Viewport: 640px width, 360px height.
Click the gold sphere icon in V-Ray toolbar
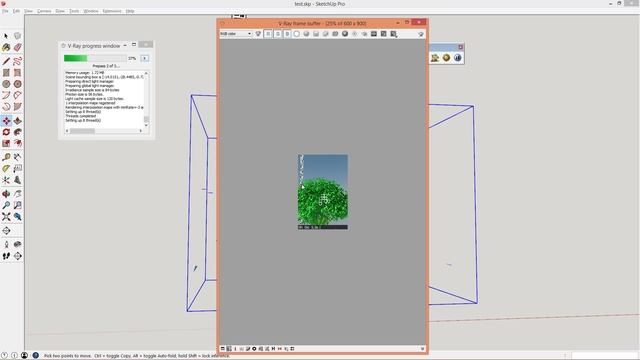pos(446,58)
